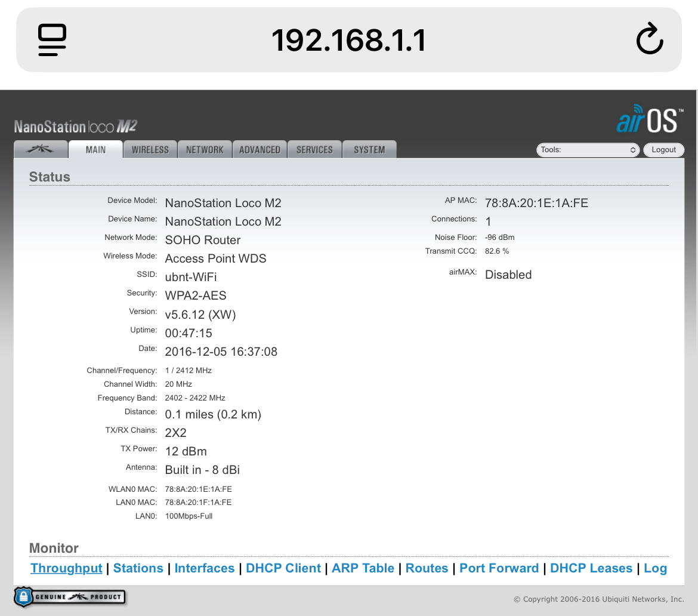Click the airOS logo

[x=650, y=119]
